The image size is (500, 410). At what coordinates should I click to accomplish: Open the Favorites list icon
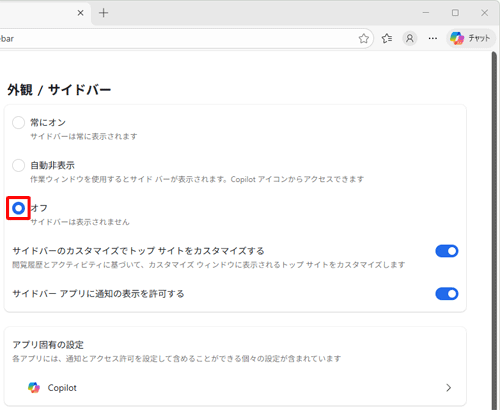387,39
